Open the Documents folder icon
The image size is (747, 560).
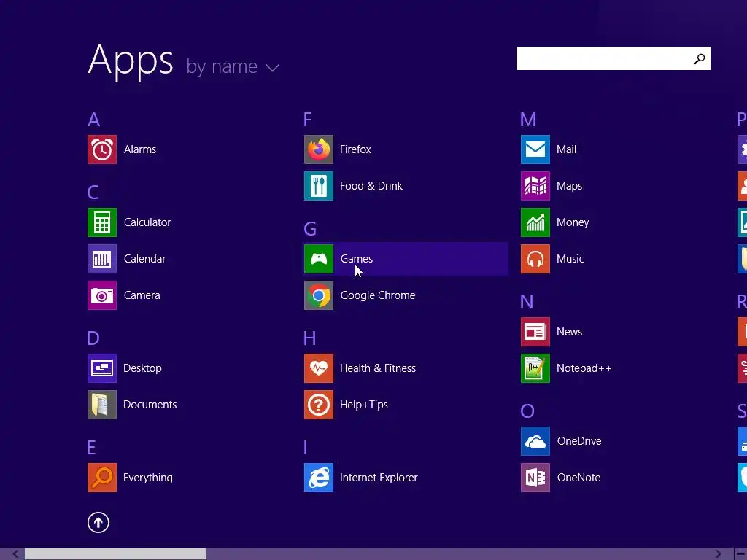(102, 405)
